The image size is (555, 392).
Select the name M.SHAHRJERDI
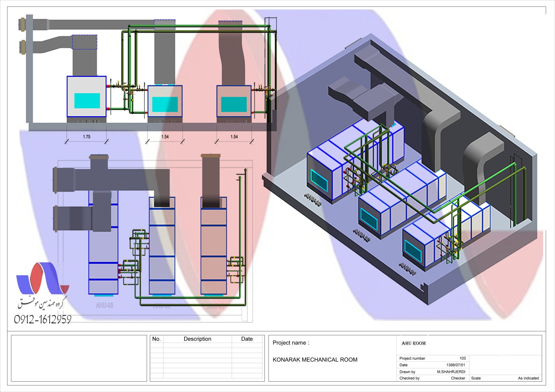(451, 372)
